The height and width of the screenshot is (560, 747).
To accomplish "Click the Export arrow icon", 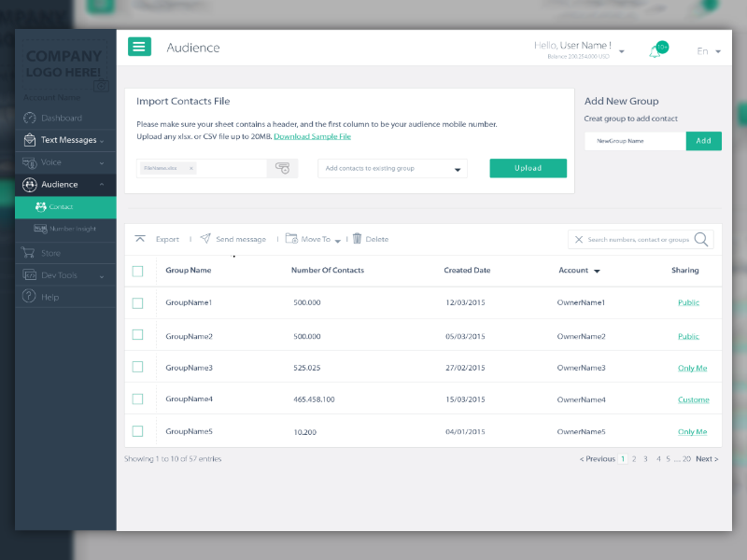I will (x=140, y=239).
